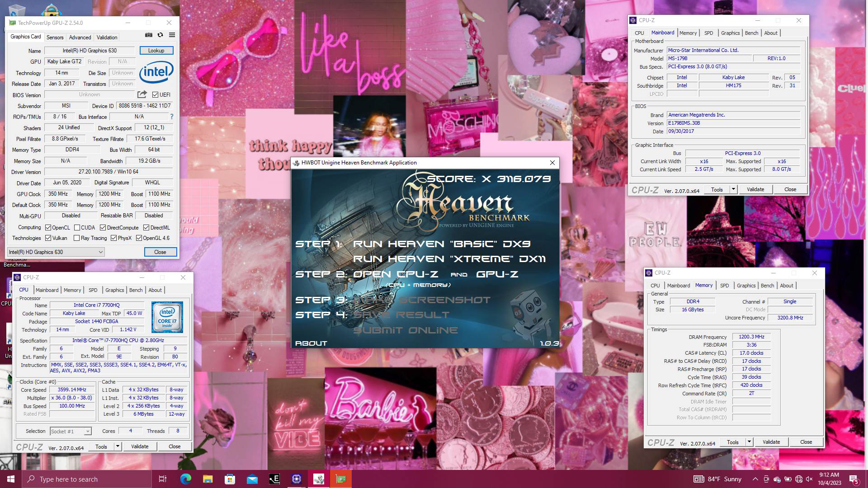Click the GPU Name field Intel(R) HD Graphics 630
Image resolution: width=868 pixels, height=488 pixels.
point(90,51)
